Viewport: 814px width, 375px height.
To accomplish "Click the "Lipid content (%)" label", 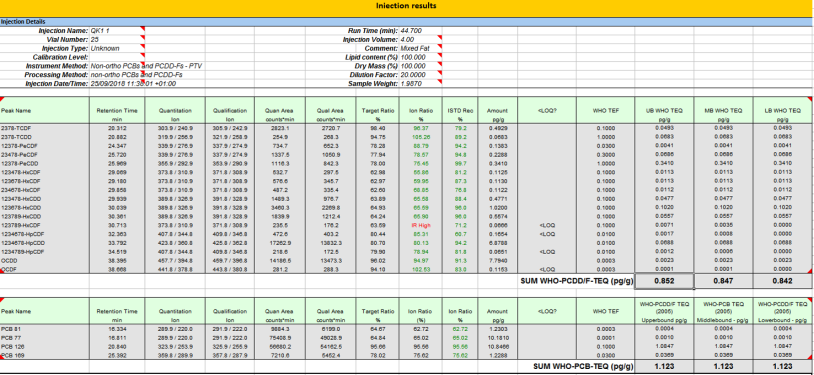I will [x=372, y=57].
